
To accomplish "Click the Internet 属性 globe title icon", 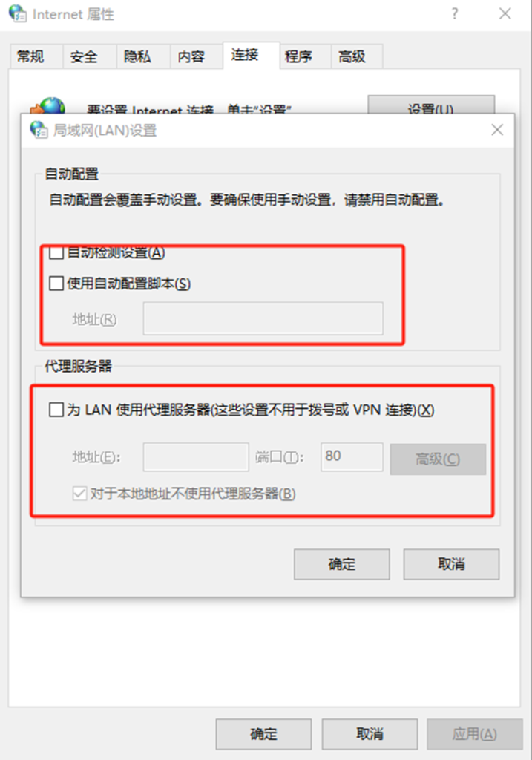I will [18, 13].
